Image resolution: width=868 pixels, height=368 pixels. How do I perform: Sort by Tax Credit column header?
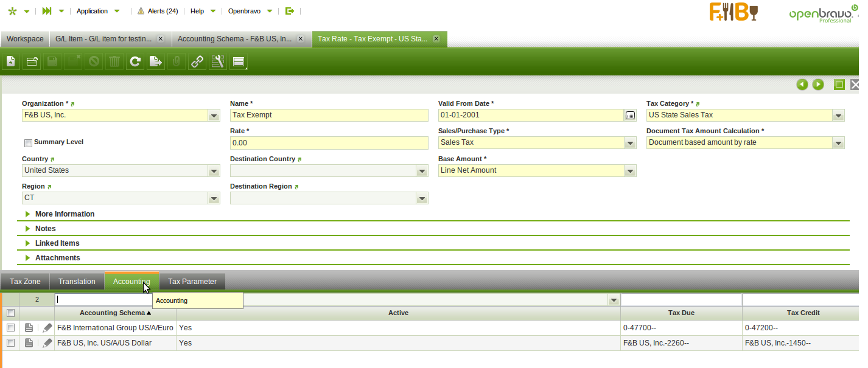[803, 313]
